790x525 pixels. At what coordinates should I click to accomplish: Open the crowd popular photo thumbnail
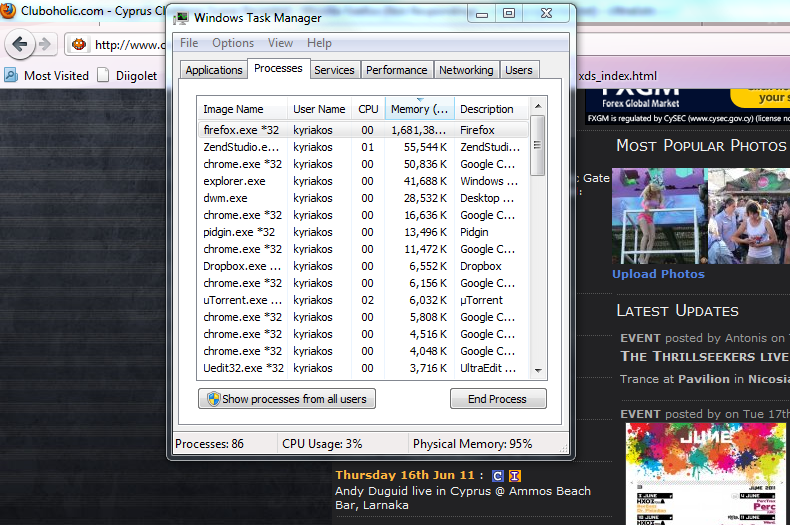(749, 216)
